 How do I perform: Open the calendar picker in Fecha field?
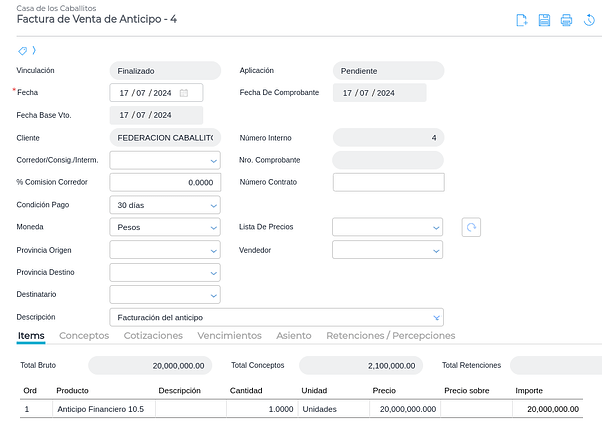(x=184, y=93)
